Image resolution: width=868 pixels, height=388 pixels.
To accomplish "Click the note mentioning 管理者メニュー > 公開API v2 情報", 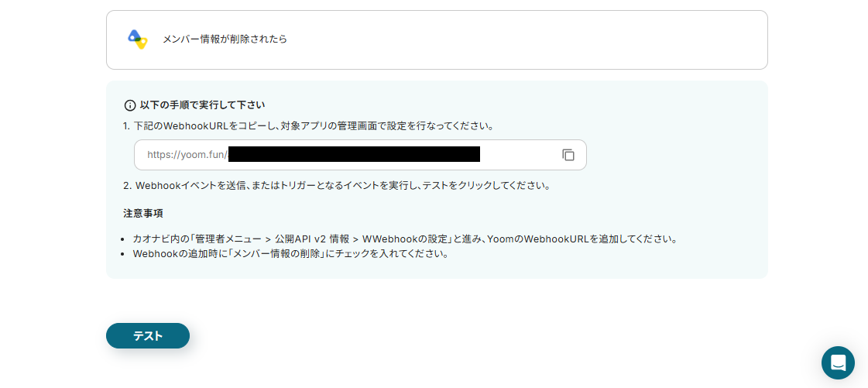I will [405, 239].
